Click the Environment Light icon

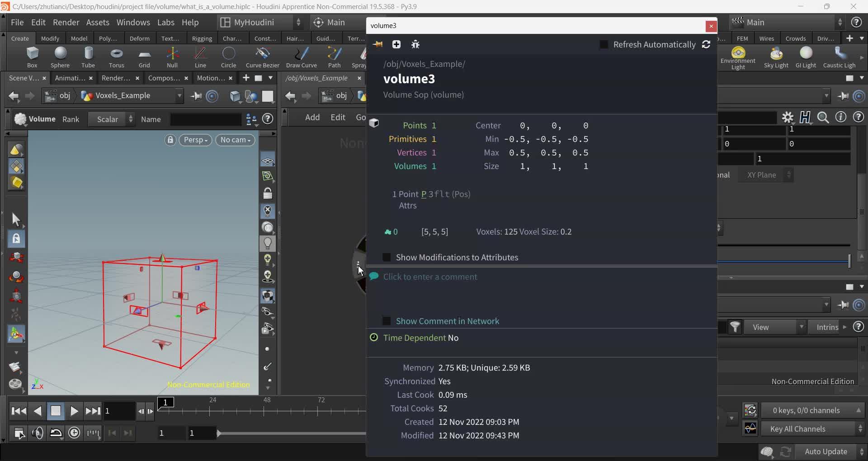(x=738, y=52)
